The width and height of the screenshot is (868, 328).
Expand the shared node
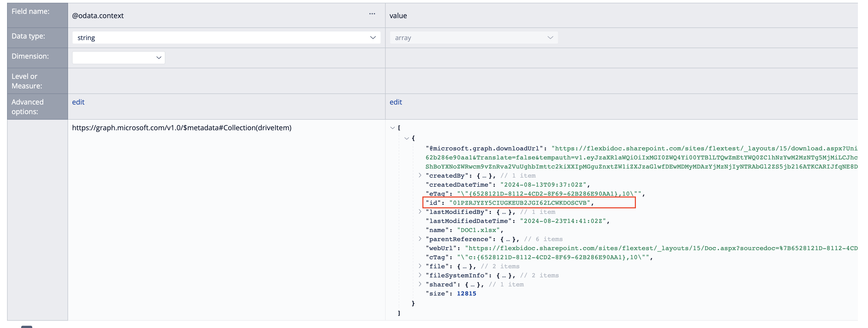(420, 284)
